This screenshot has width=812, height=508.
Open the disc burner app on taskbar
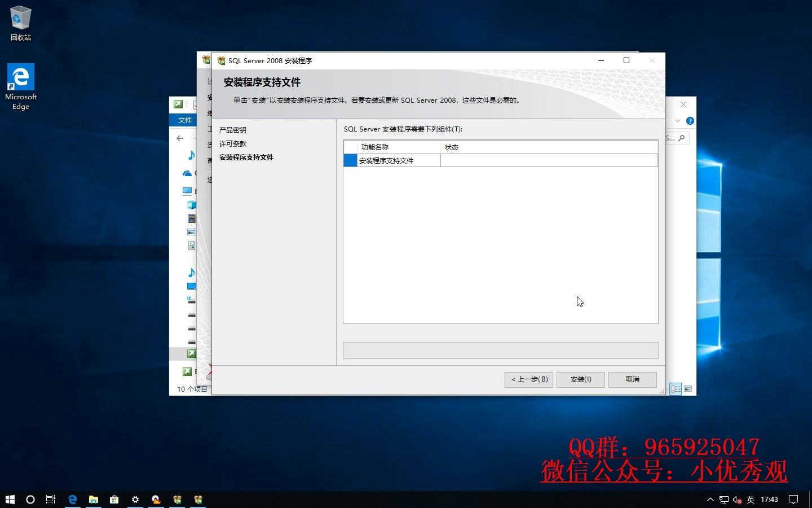point(156,500)
